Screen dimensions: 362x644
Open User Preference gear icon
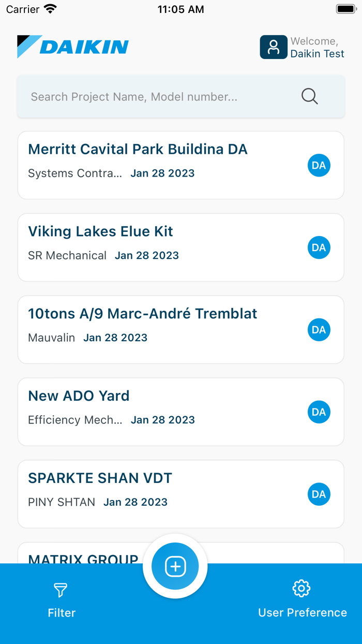pos(301,589)
